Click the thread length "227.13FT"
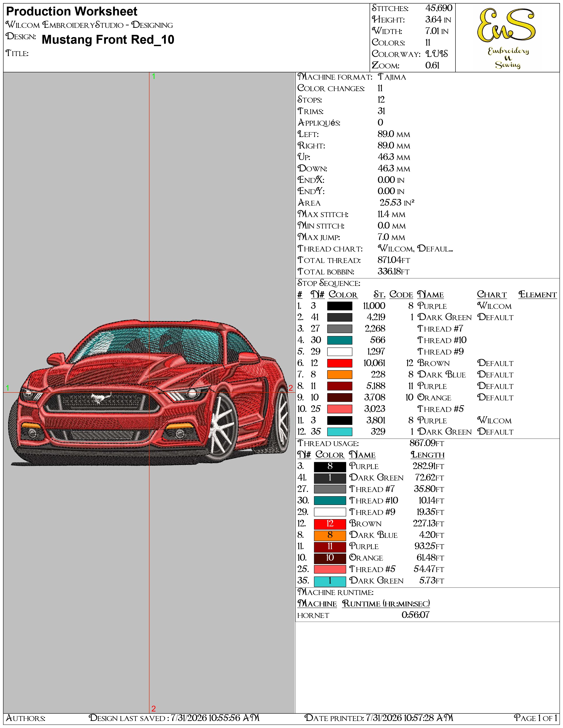 428,524
